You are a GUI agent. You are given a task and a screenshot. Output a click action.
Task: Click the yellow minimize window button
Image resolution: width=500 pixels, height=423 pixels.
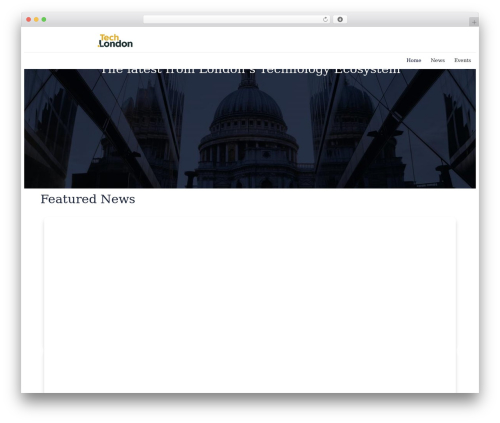(36, 19)
